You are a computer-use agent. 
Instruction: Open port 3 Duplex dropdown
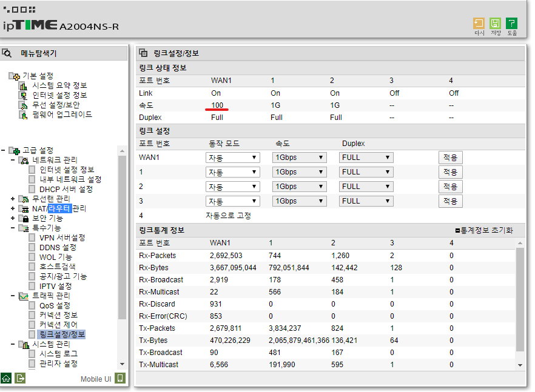366,201
